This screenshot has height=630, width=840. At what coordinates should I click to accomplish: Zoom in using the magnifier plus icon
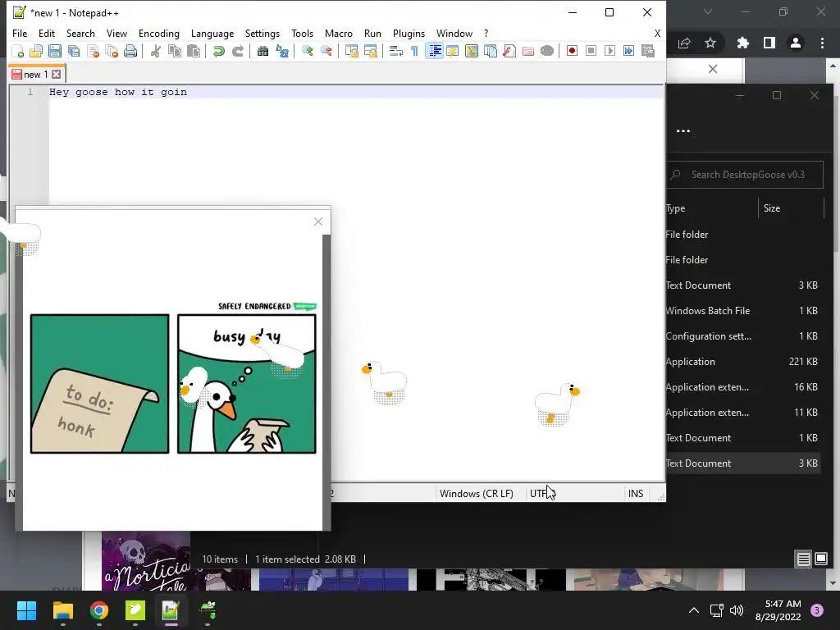pyautogui.click(x=307, y=51)
